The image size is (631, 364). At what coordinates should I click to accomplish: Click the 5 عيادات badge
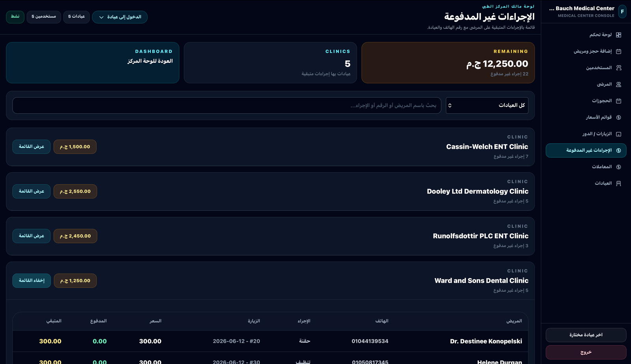77,17
